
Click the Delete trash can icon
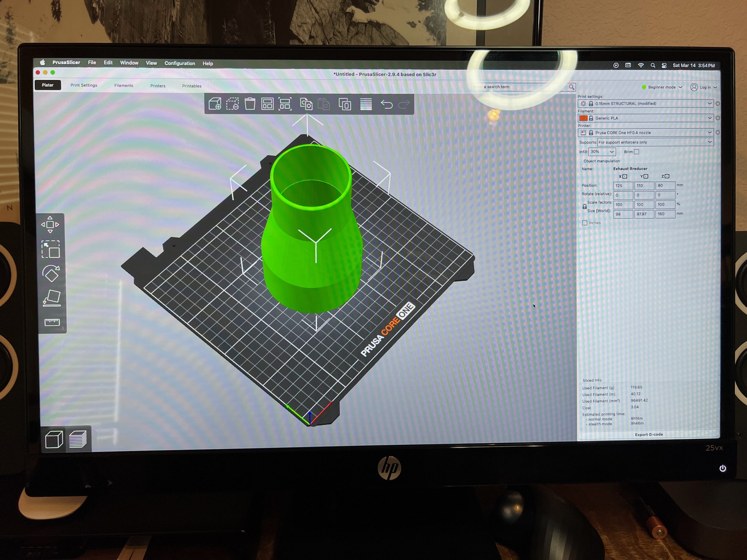pyautogui.click(x=250, y=104)
